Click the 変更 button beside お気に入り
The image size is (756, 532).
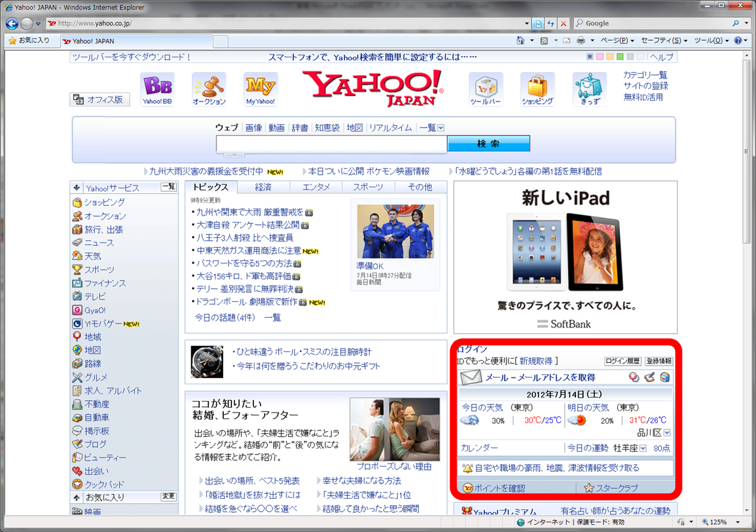click(169, 497)
